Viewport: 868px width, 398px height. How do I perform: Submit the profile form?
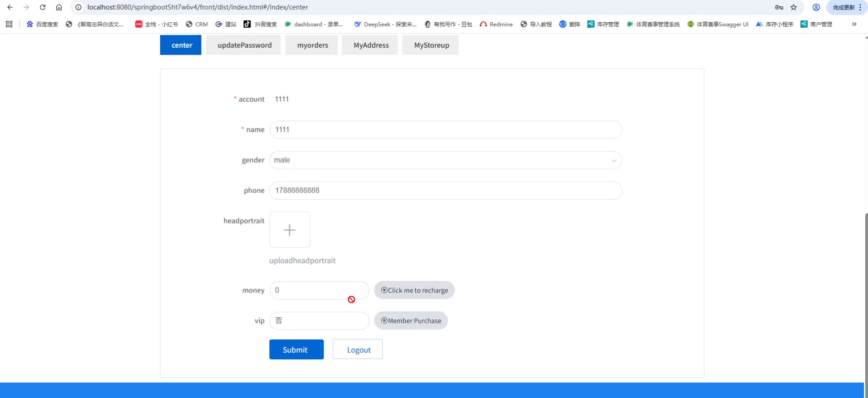click(x=296, y=349)
